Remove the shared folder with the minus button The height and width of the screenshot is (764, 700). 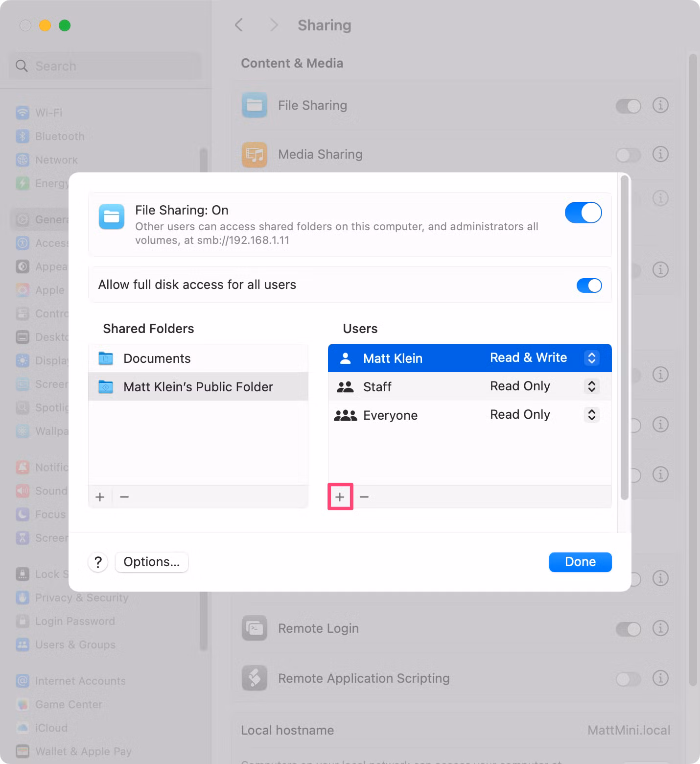point(124,497)
